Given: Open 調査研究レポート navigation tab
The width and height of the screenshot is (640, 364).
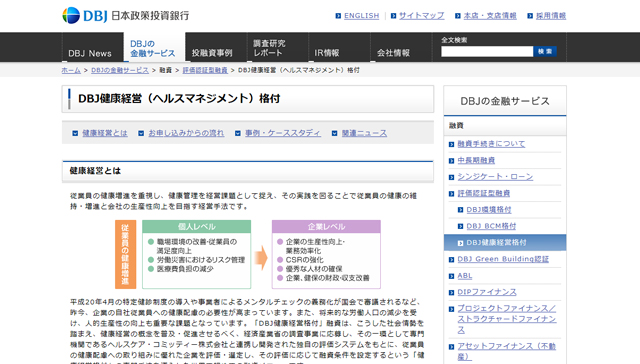Looking at the screenshot, I should 278,47.
